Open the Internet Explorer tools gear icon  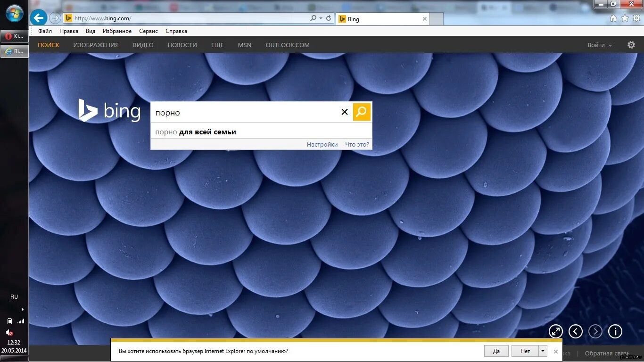click(636, 18)
